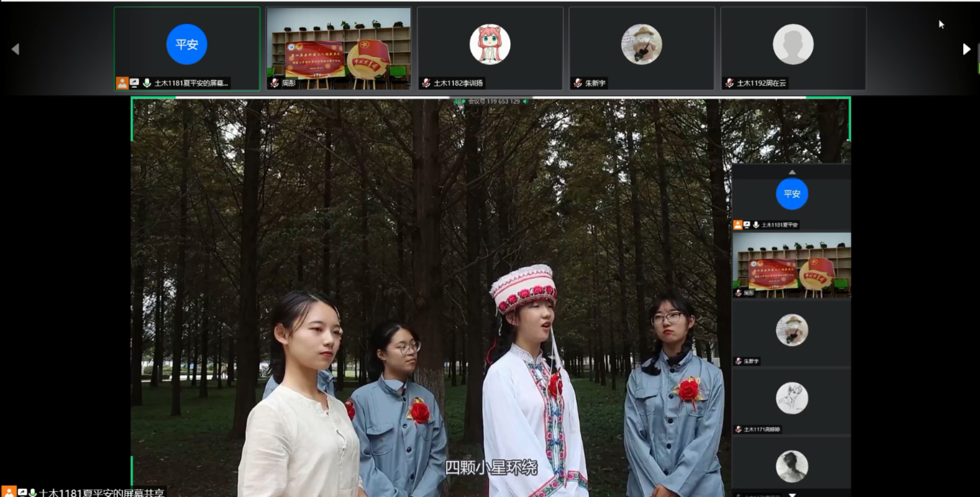
Task: Click muted mic icon beside 土木1182李训扬
Action: pyautogui.click(x=426, y=83)
